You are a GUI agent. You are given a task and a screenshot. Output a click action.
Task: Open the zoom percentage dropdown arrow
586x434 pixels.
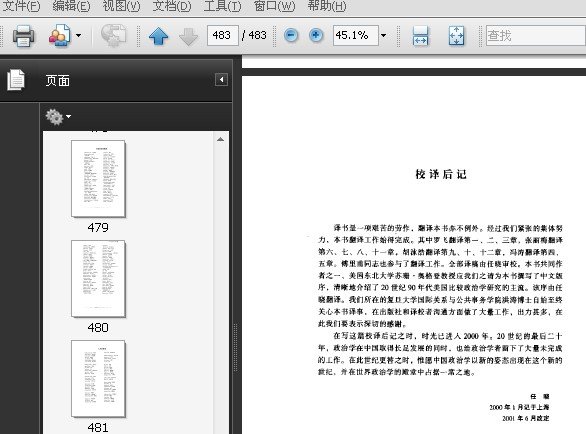[x=383, y=36]
